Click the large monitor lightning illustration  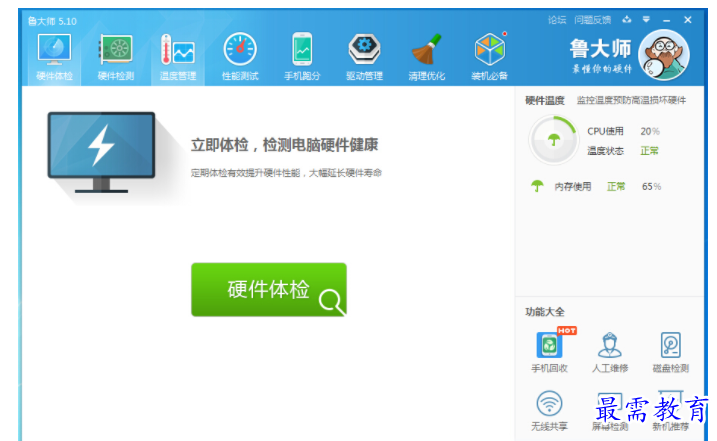102,152
